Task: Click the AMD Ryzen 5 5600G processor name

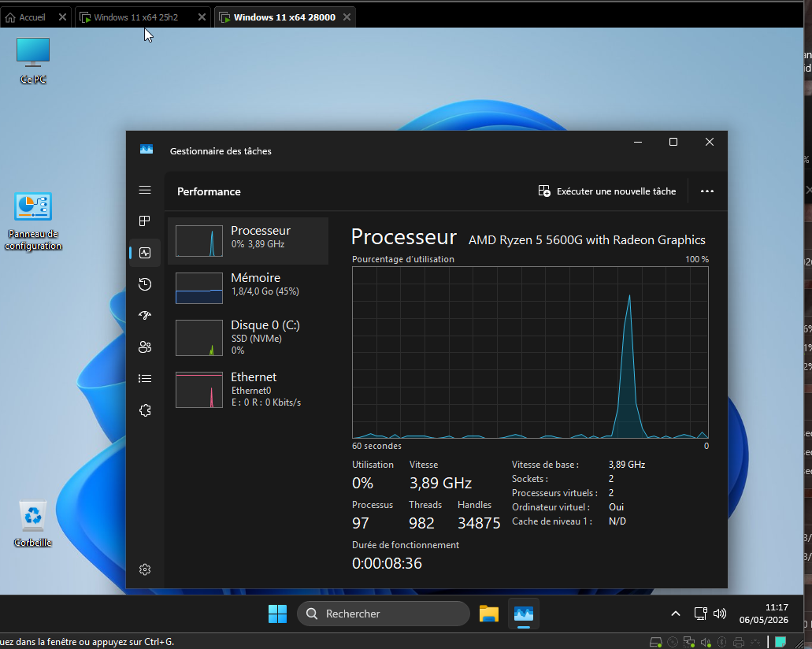Action: [587, 239]
